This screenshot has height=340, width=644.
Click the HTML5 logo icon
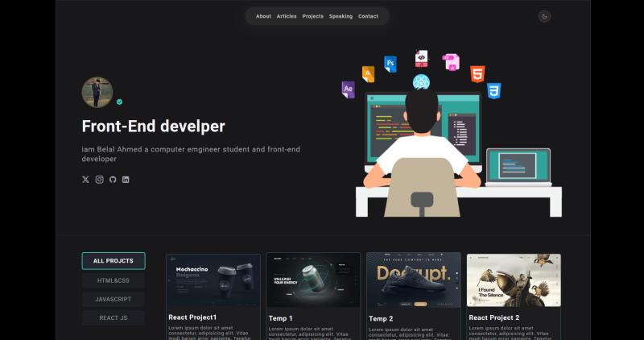coord(477,74)
